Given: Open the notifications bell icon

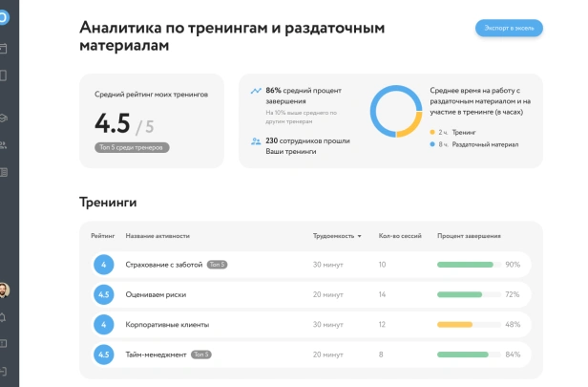Looking at the screenshot, I should 3,317.
